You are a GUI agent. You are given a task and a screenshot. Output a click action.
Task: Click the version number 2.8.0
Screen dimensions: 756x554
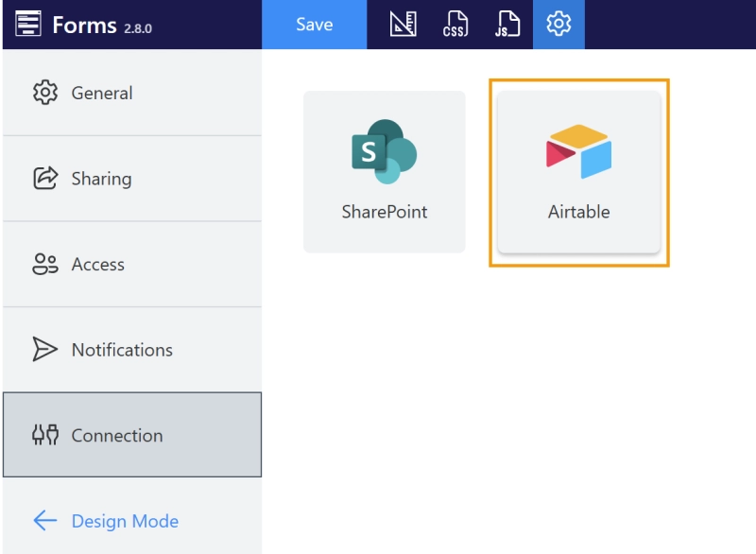coord(138,28)
